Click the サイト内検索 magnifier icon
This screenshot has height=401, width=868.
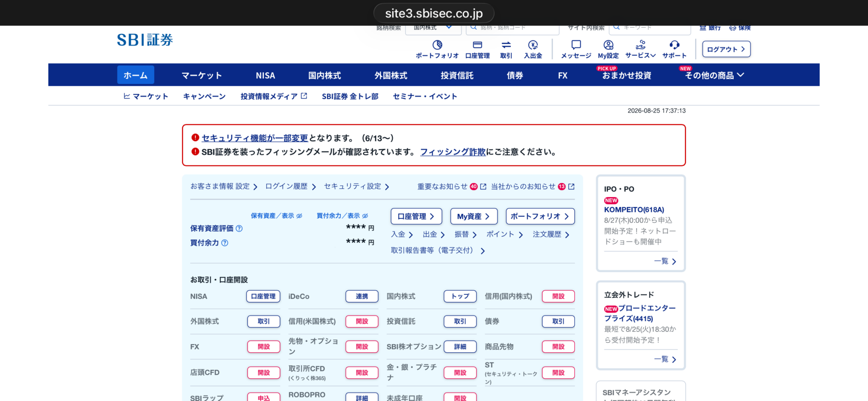pyautogui.click(x=616, y=28)
